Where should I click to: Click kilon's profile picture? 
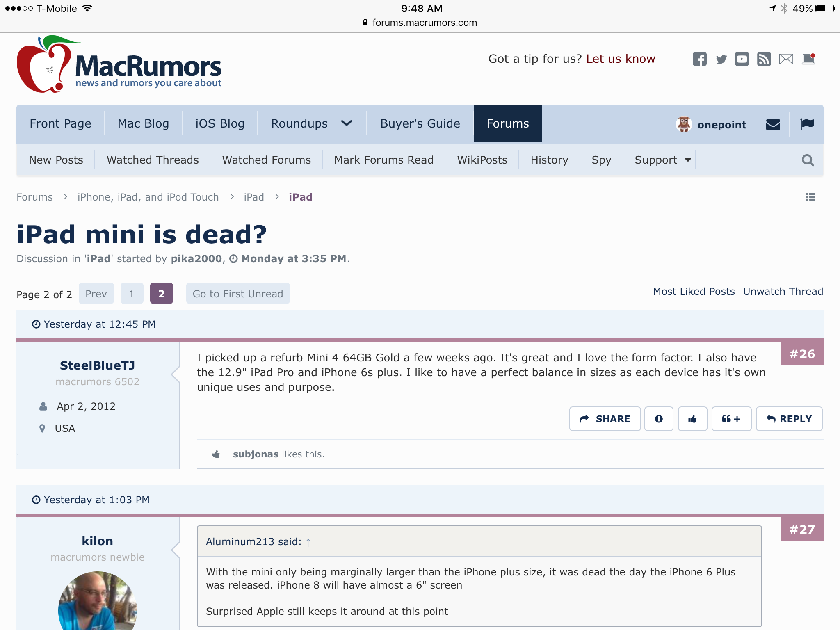click(98, 601)
